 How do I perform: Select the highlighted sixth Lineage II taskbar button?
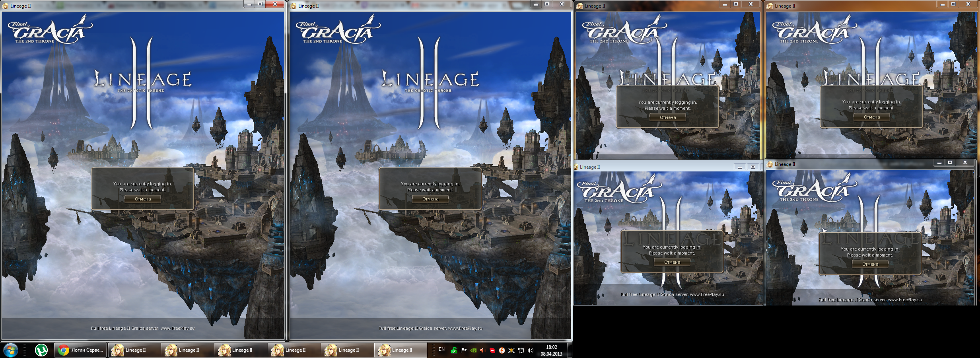(x=401, y=350)
